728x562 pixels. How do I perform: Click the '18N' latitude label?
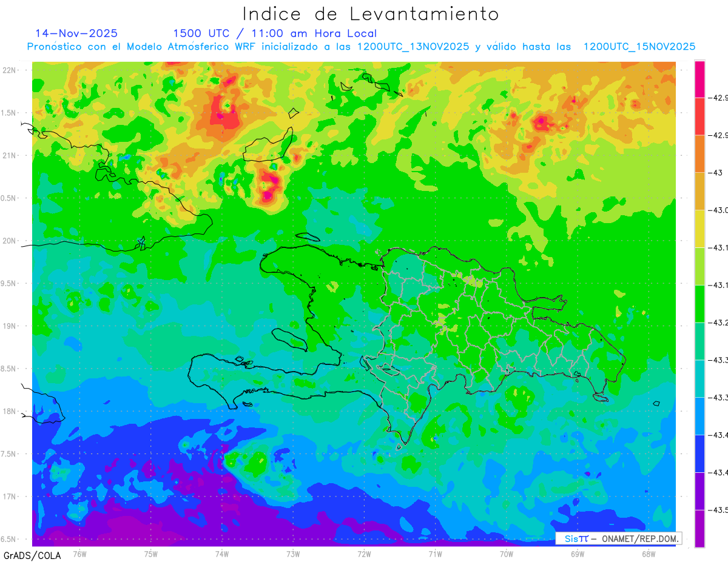click(10, 412)
